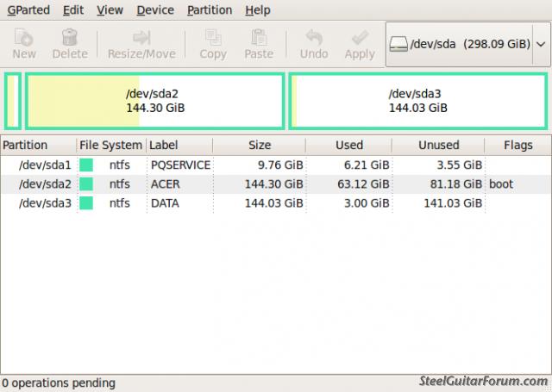Click the ntfs color swatch for /dev/sda2
This screenshot has width=552, height=392.
coord(86,184)
